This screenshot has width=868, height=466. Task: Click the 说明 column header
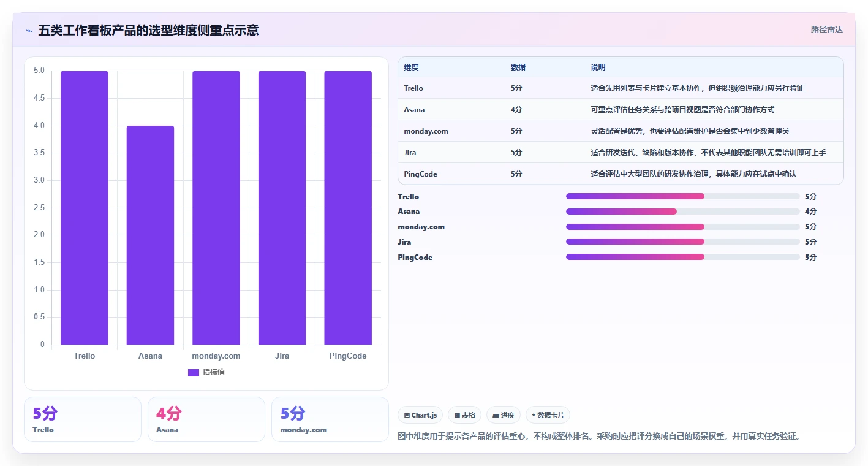point(598,67)
